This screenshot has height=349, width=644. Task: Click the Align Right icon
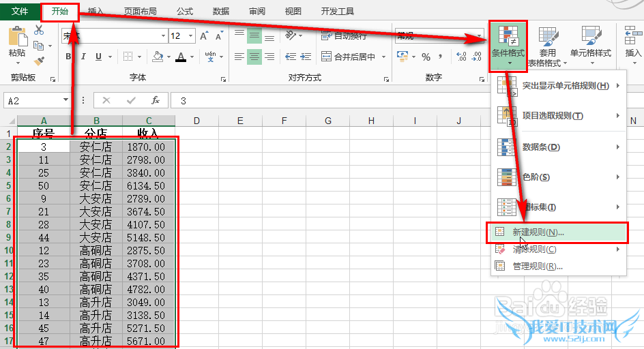pyautogui.click(x=269, y=57)
